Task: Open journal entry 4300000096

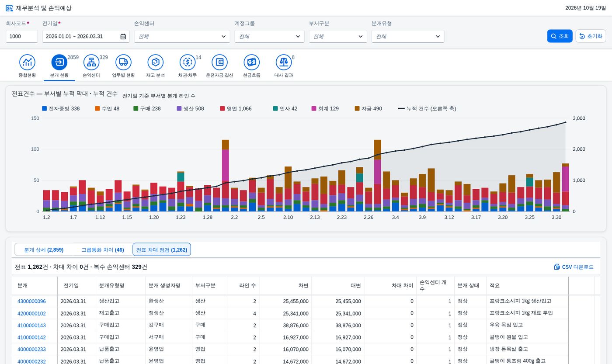Action: [x=31, y=302]
